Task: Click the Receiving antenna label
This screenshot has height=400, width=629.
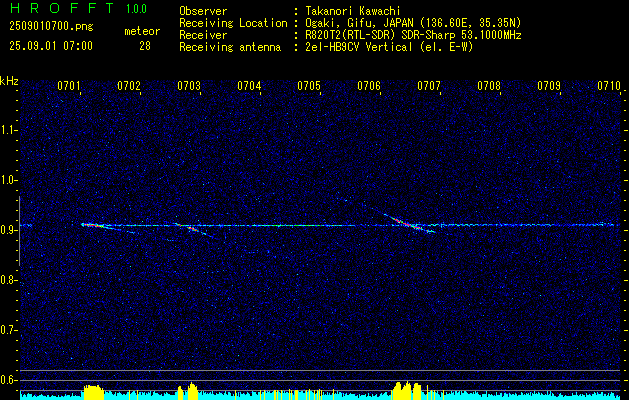Action: 230,47
